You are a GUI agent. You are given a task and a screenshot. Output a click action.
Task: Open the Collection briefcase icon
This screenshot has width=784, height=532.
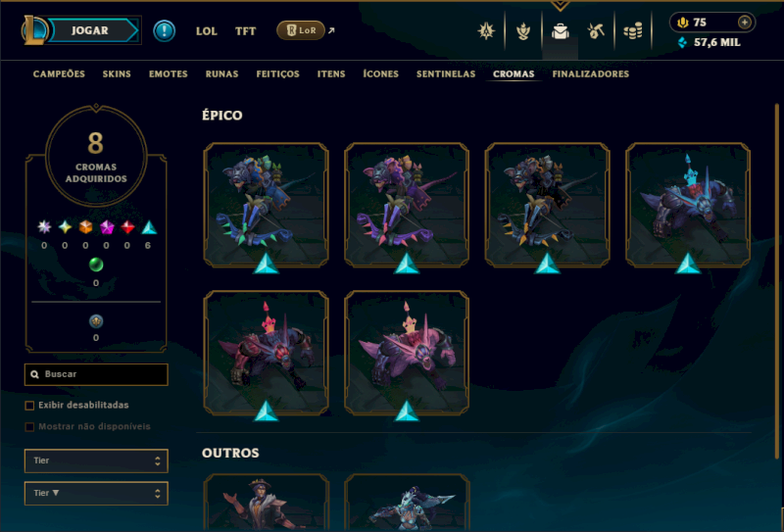click(x=560, y=31)
